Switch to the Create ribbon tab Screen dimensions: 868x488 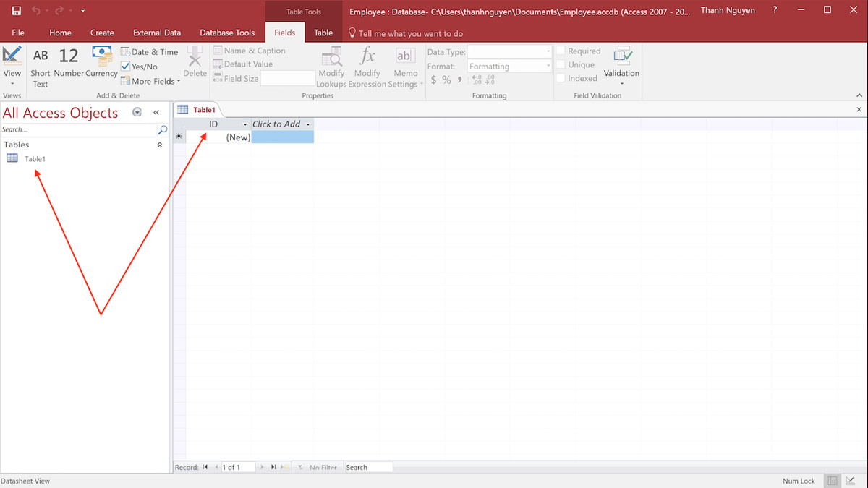point(102,33)
